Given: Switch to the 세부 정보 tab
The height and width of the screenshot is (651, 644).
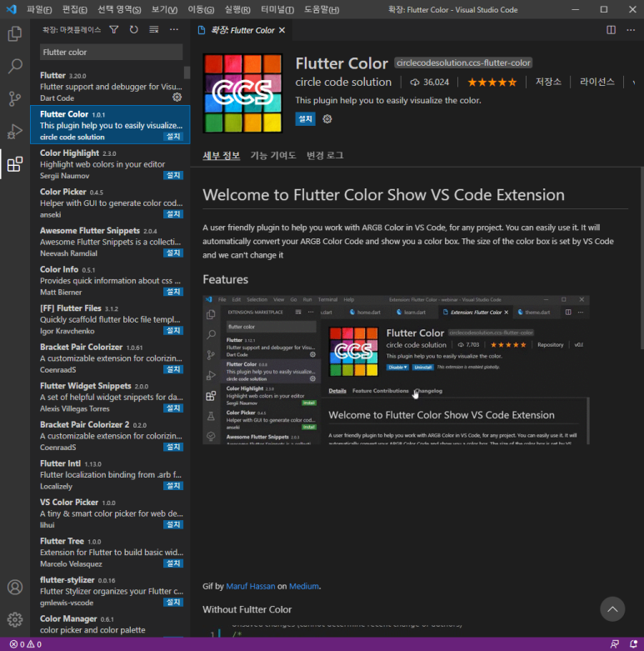Looking at the screenshot, I should [221, 155].
